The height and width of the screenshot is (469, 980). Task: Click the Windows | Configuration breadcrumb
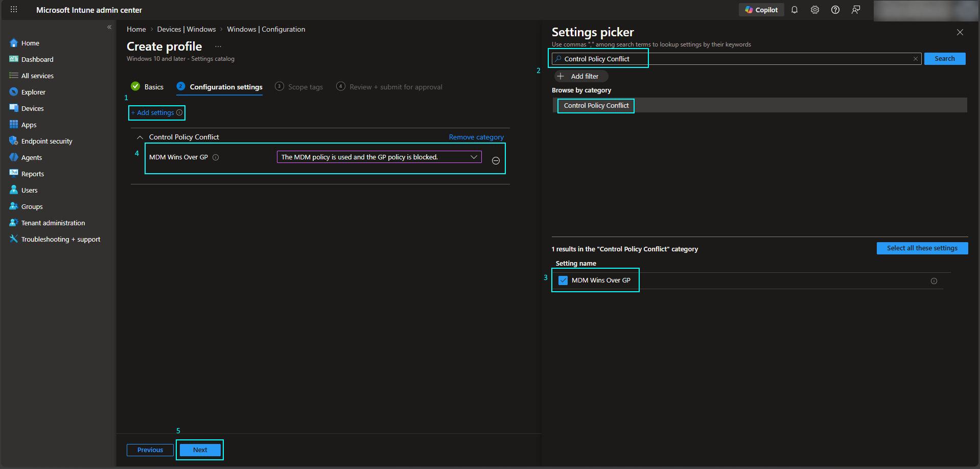tap(266, 29)
